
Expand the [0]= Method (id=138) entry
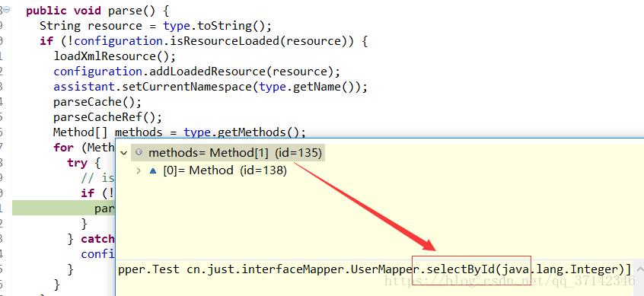[139, 170]
